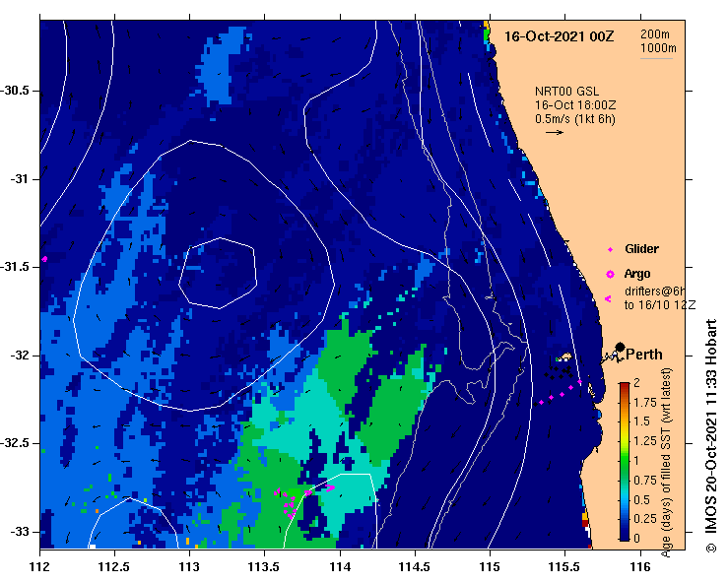Click the 16-Oct 18:00Z timestamp text
The image size is (728, 583).
click(x=575, y=105)
